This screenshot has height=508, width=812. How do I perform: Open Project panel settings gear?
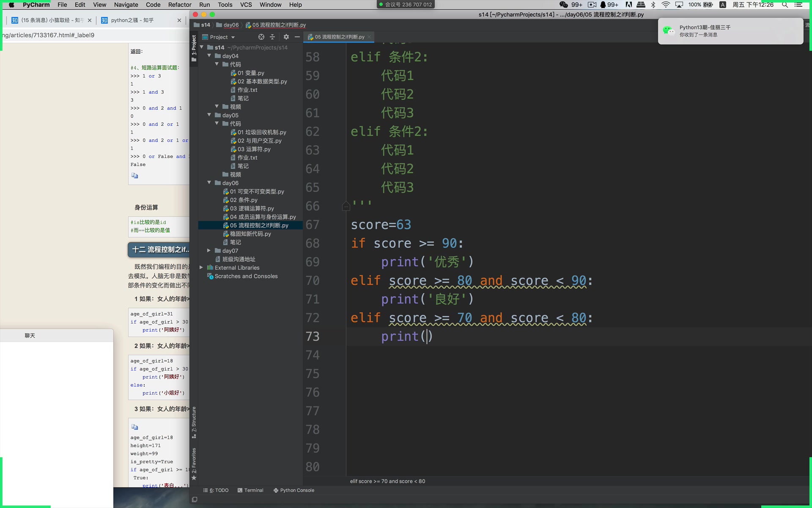pos(286,37)
